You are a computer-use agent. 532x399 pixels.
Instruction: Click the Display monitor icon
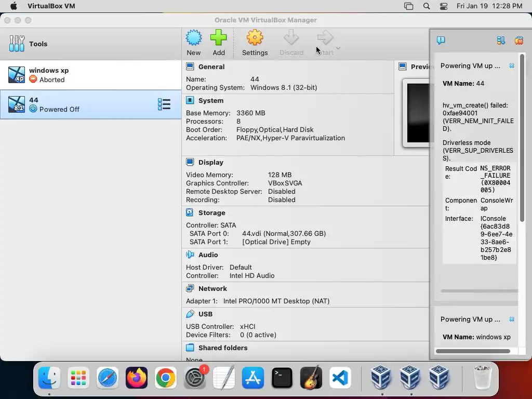(x=190, y=162)
